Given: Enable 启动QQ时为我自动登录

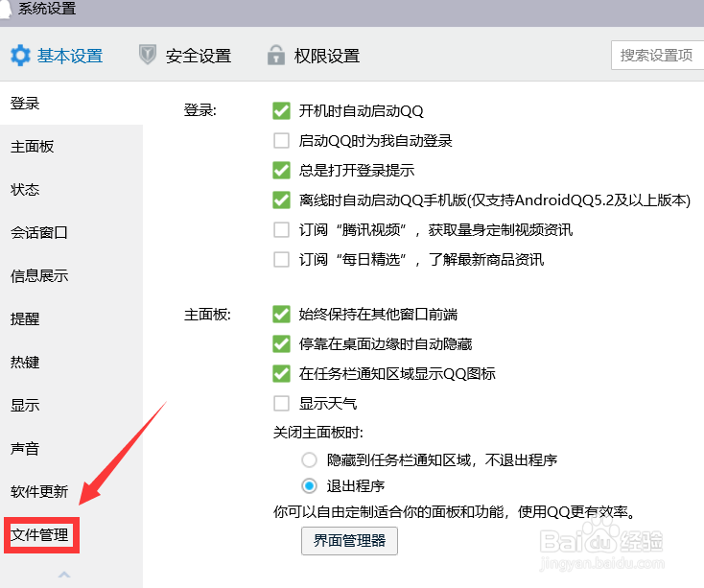Looking at the screenshot, I should (282, 140).
